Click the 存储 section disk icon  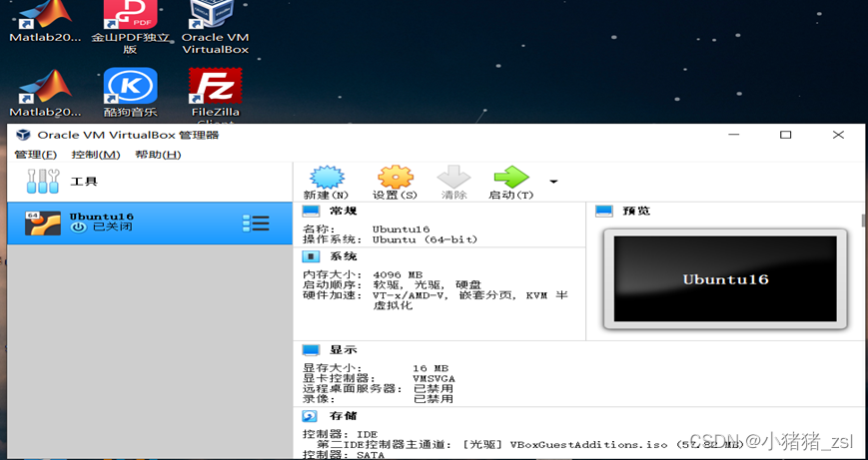click(310, 416)
